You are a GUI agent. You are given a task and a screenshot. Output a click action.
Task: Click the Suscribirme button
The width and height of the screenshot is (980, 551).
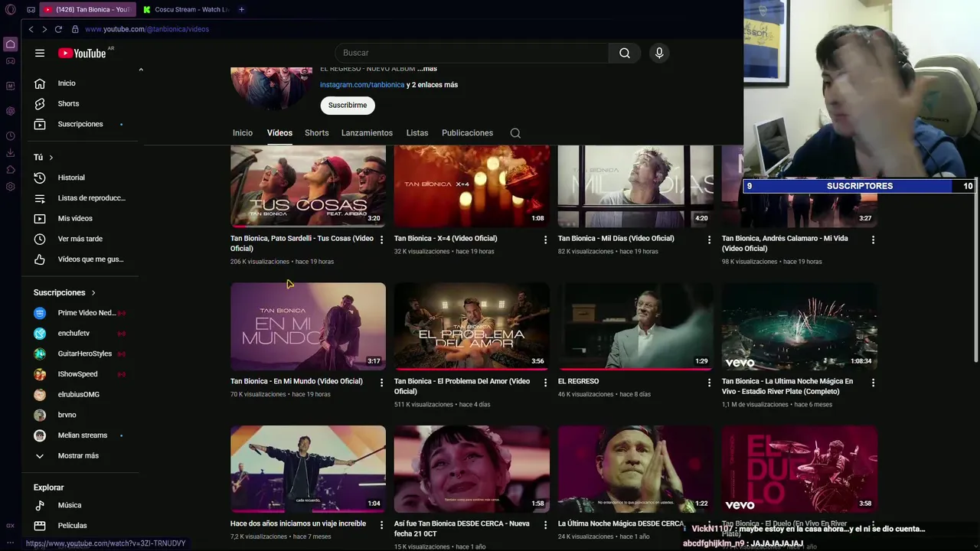tap(348, 105)
